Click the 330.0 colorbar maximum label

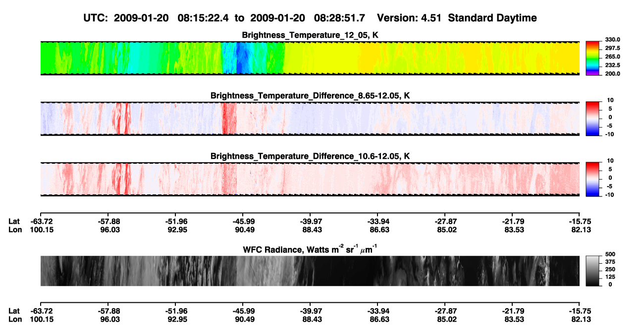pyautogui.click(x=612, y=40)
